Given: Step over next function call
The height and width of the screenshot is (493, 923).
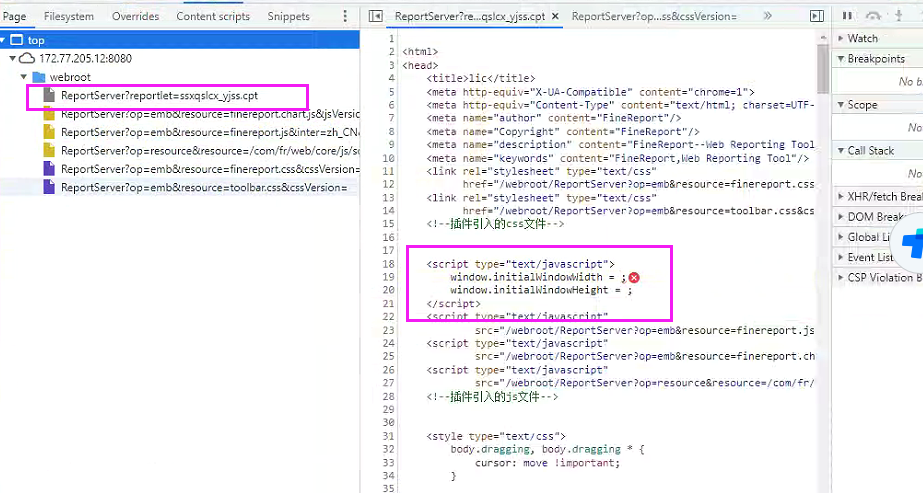Looking at the screenshot, I should pos(874,15).
